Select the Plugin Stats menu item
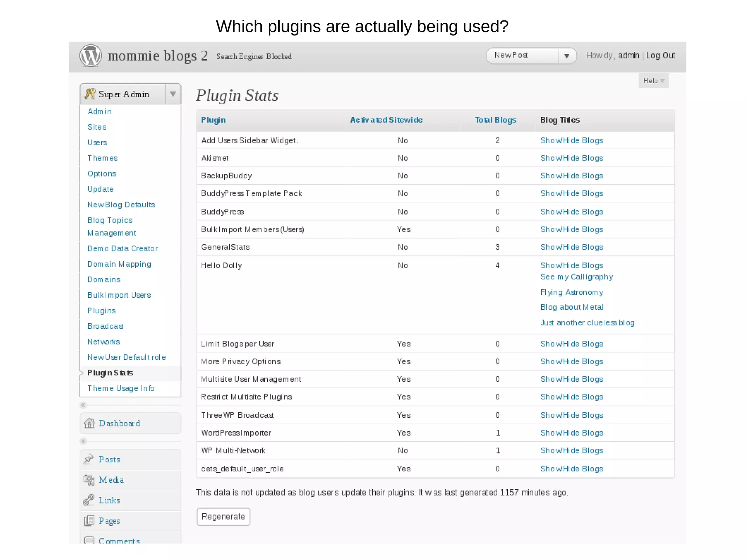 pos(110,373)
